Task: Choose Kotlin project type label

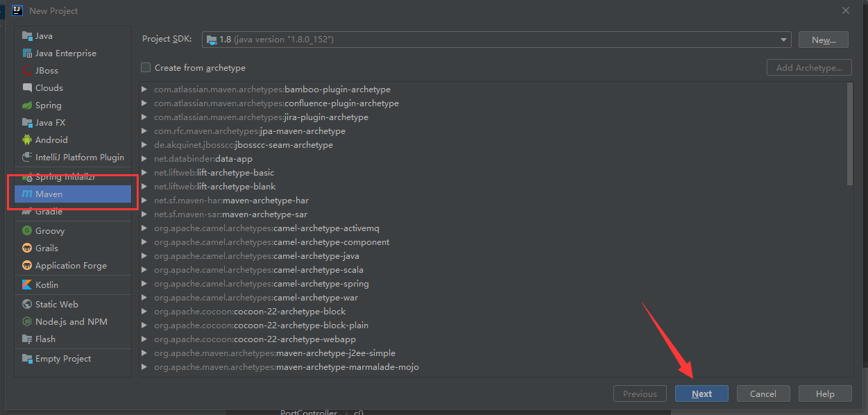Action: point(46,285)
